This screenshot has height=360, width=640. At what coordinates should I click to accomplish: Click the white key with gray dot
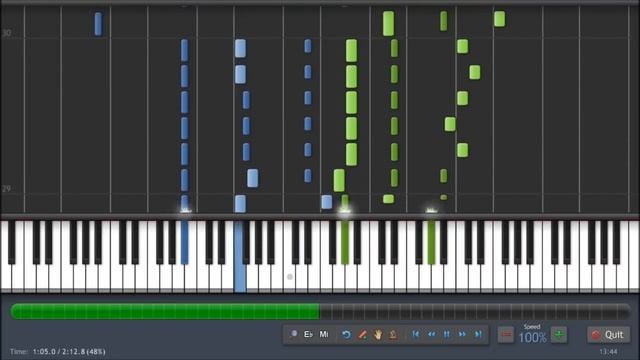click(290, 277)
